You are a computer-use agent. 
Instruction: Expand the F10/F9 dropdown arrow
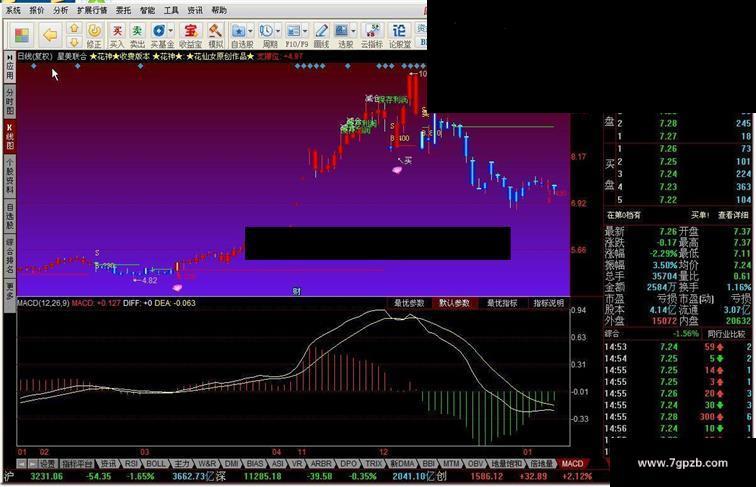(305, 31)
